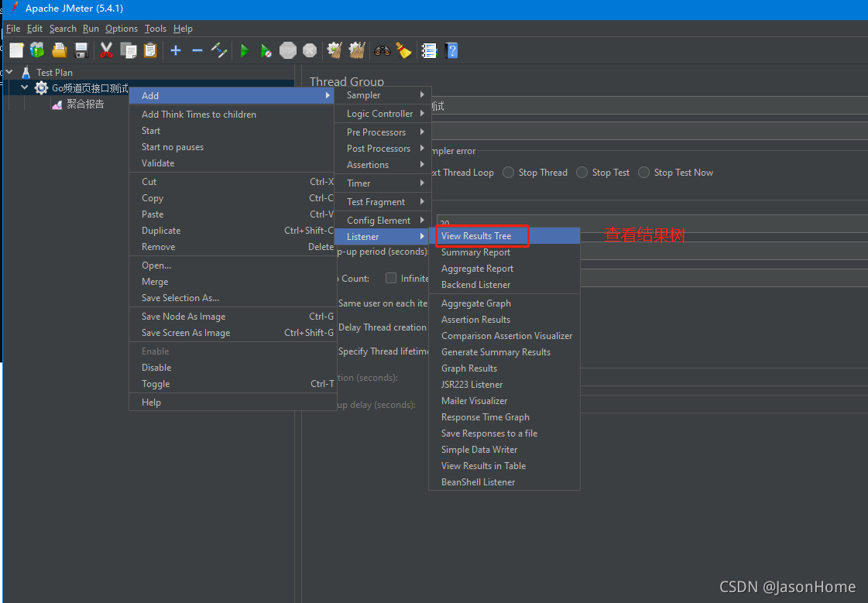Click the Open file folder icon

[59, 50]
